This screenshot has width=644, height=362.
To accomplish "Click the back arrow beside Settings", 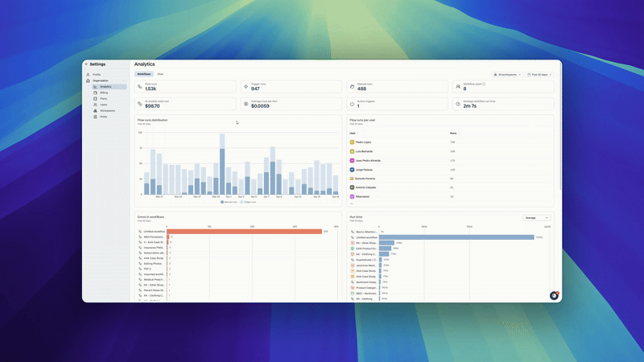I will (x=86, y=64).
